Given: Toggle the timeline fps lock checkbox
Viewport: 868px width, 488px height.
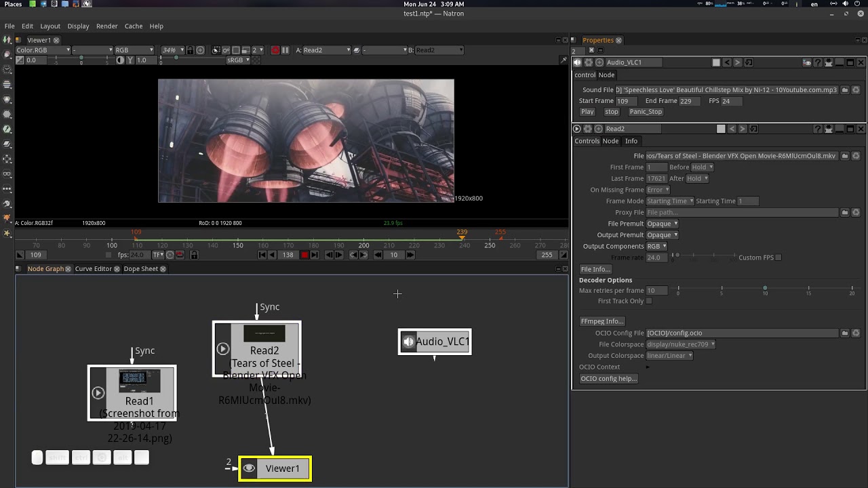Looking at the screenshot, I should pyautogui.click(x=108, y=255).
